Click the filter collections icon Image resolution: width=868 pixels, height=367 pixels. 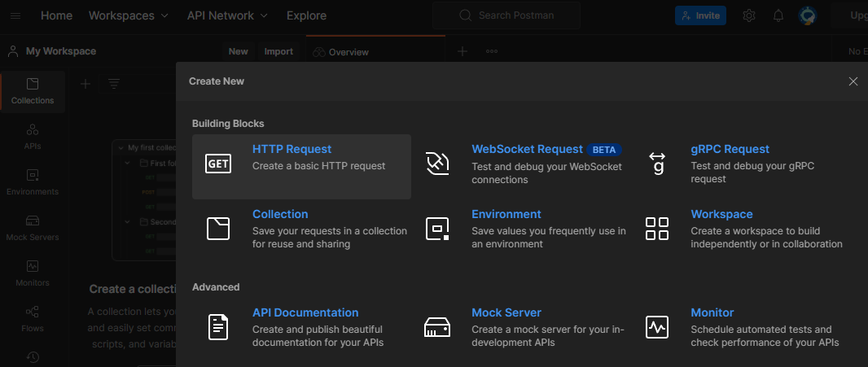coord(114,84)
